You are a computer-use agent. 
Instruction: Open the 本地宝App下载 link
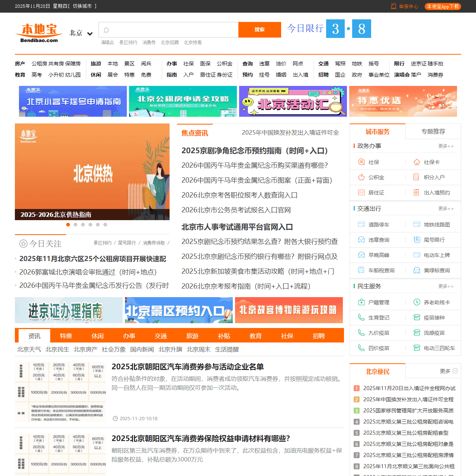[x=443, y=6]
